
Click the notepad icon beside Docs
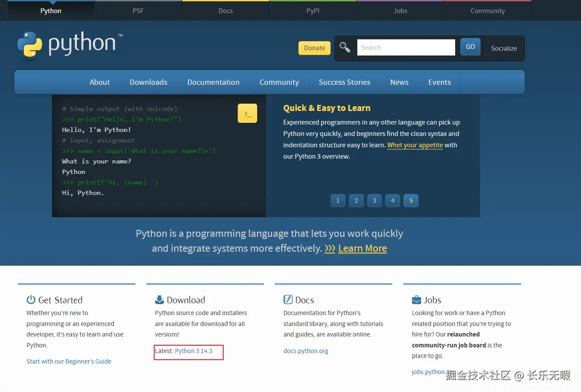(288, 300)
